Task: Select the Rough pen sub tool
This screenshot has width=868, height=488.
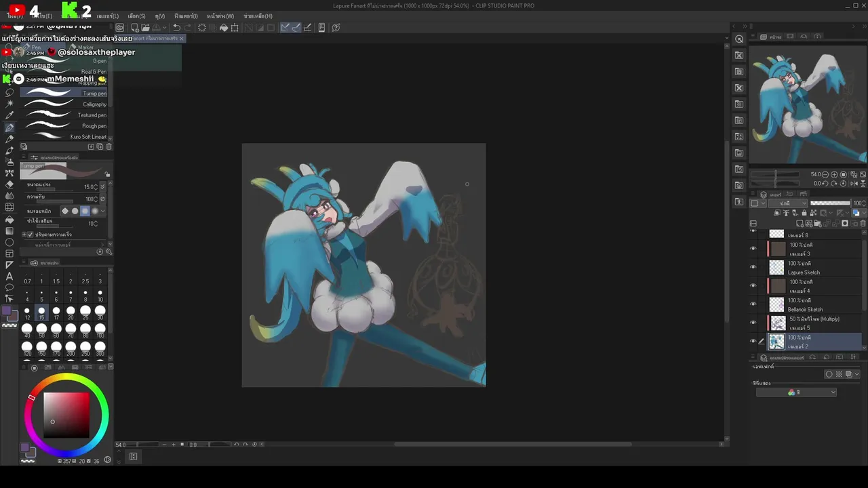Action: tap(65, 126)
